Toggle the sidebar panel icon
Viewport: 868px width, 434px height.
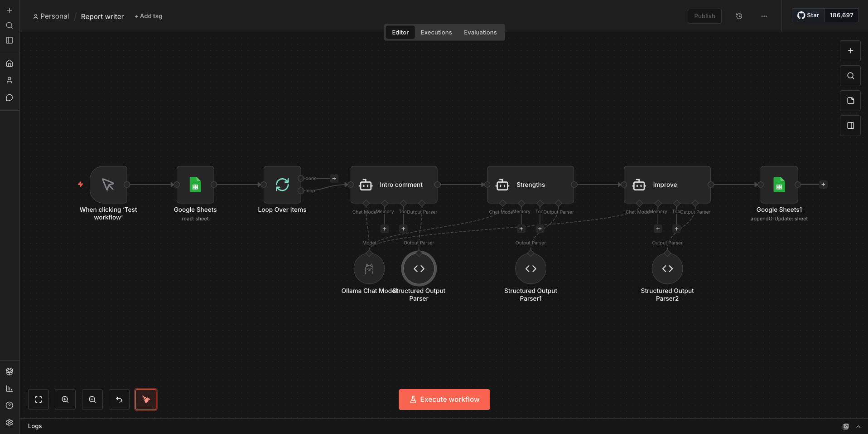pyautogui.click(x=10, y=40)
